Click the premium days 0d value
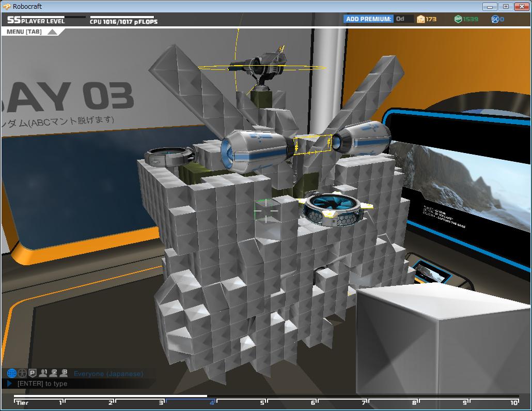Screen dimensions: 532x411 click(x=400, y=19)
